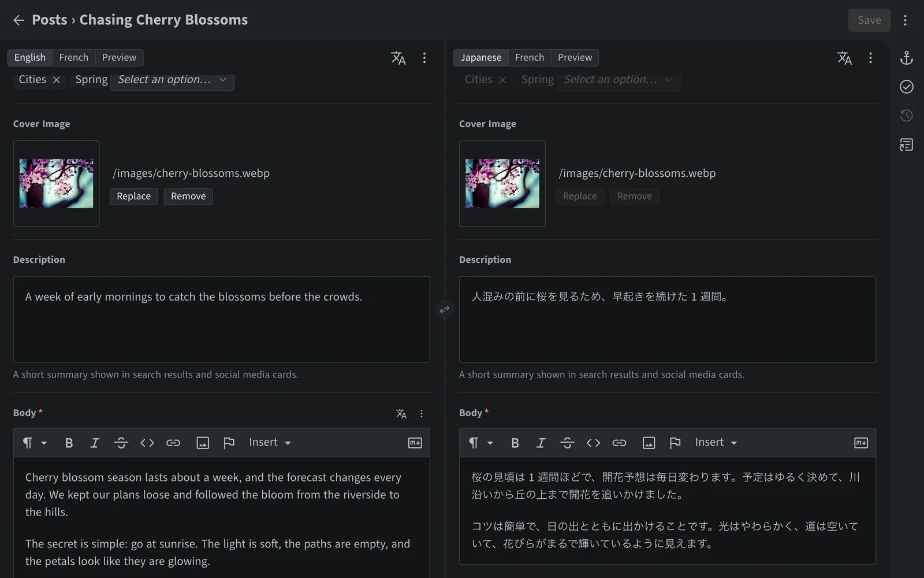Toggle bold in Japanese body toolbar
924x578 pixels.
click(515, 443)
